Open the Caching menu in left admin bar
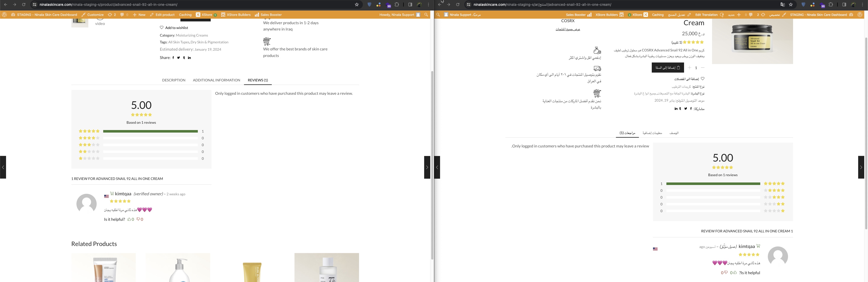 [x=185, y=15]
